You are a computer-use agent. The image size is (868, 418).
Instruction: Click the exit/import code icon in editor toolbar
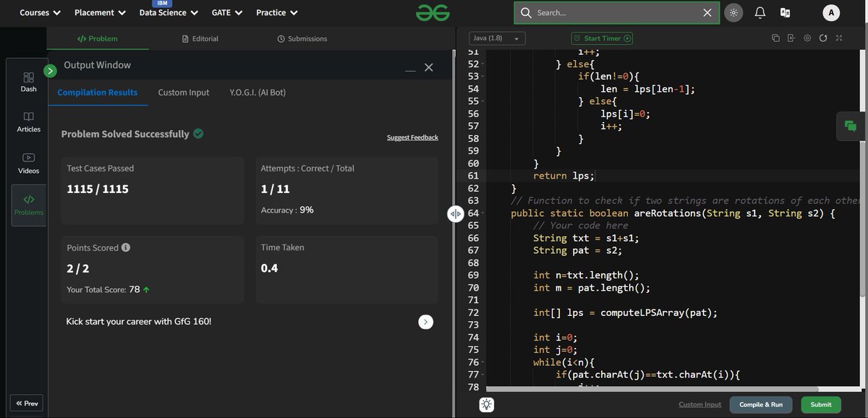[791, 38]
